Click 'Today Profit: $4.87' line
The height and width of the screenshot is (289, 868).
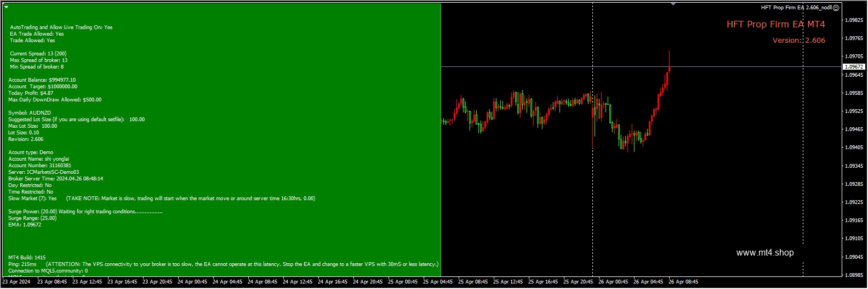[x=31, y=93]
